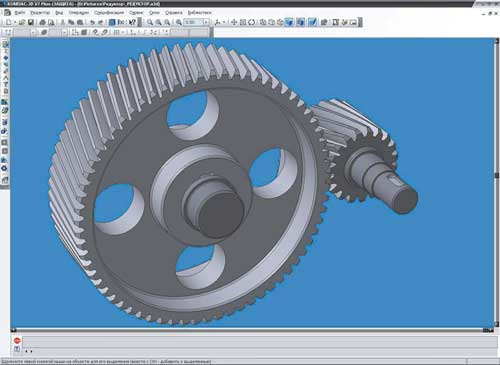Toggle the second highlighted shaded view button

300,22
